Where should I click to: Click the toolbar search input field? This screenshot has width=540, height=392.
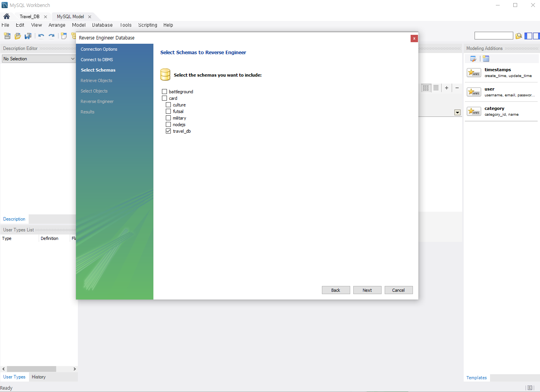(x=494, y=36)
